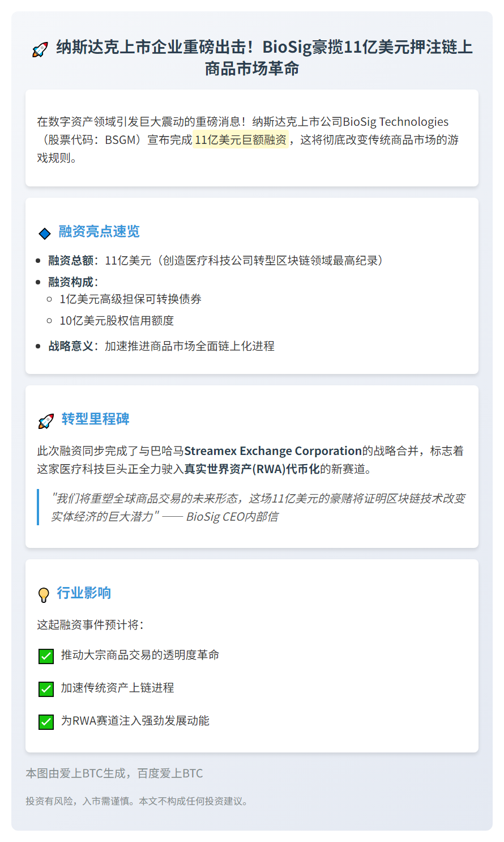Click the bold label 战略意义
Screen dimensions: 504x842
(71, 346)
